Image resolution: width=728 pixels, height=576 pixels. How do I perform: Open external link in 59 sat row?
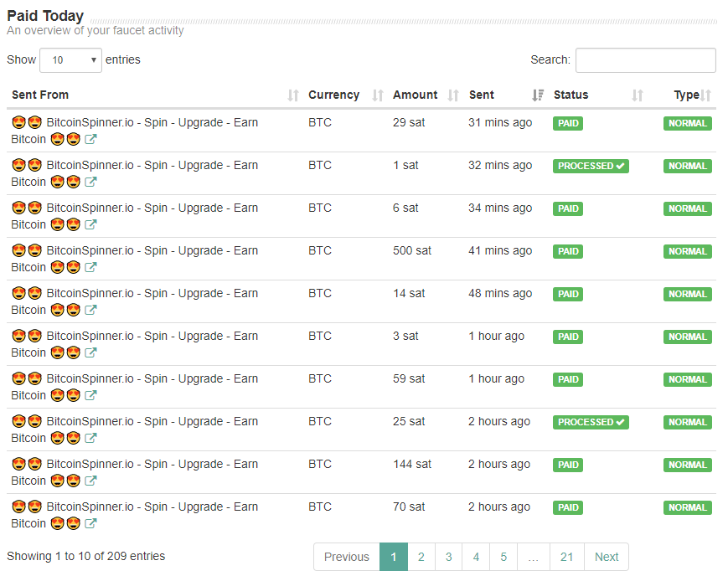90,395
